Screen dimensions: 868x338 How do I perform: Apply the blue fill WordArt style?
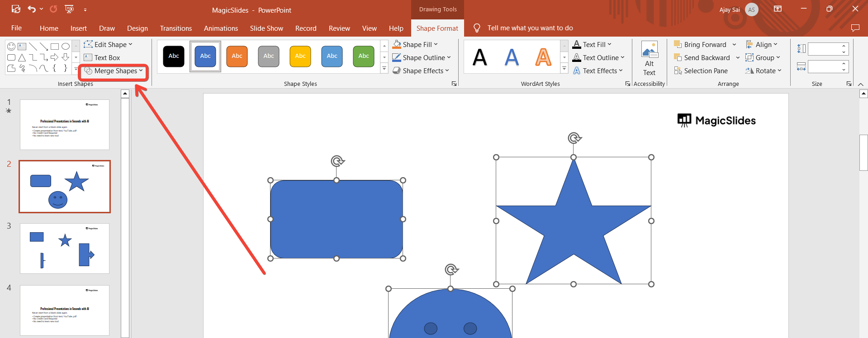(512, 57)
